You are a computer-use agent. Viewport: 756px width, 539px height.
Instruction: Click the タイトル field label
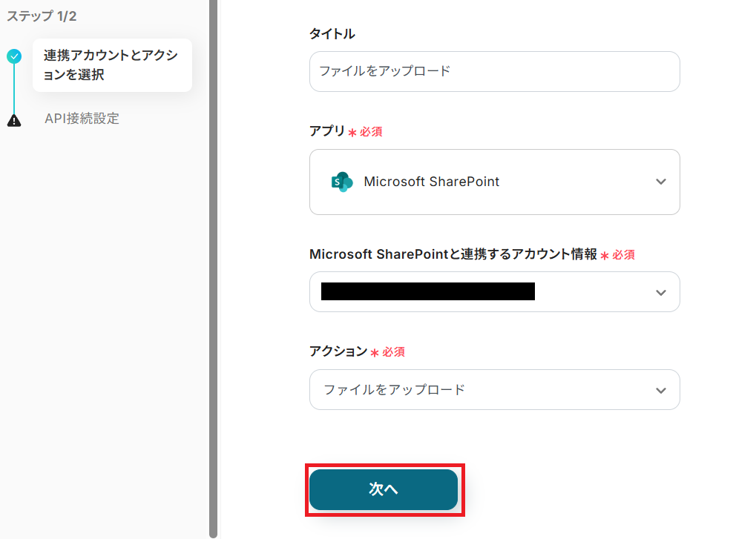click(x=332, y=33)
